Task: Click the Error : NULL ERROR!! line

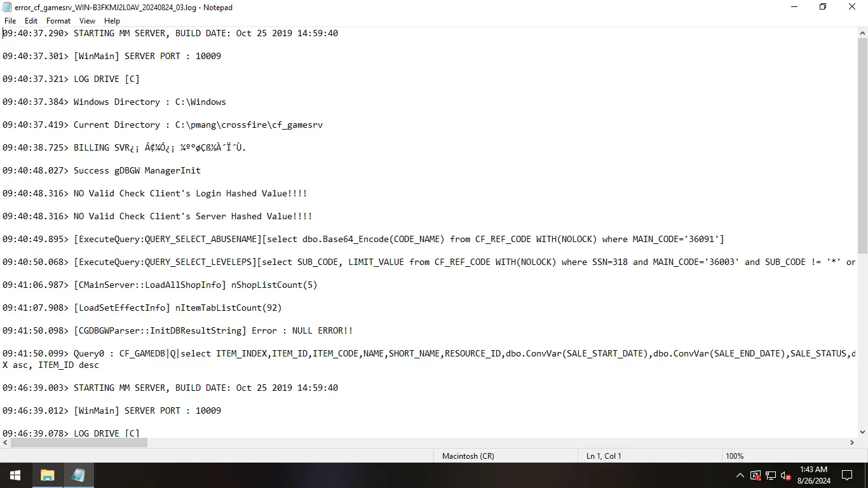Action: click(x=178, y=330)
